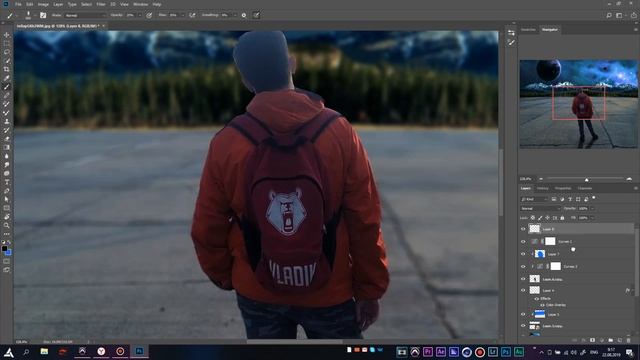The height and width of the screenshot is (360, 640).
Task: Hide the Curves 2 adjustment layer
Action: pyautogui.click(x=523, y=242)
